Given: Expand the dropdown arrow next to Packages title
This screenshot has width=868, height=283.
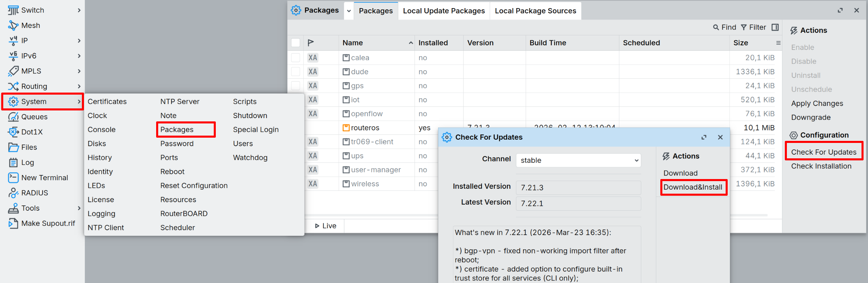Looking at the screenshot, I should pyautogui.click(x=349, y=11).
